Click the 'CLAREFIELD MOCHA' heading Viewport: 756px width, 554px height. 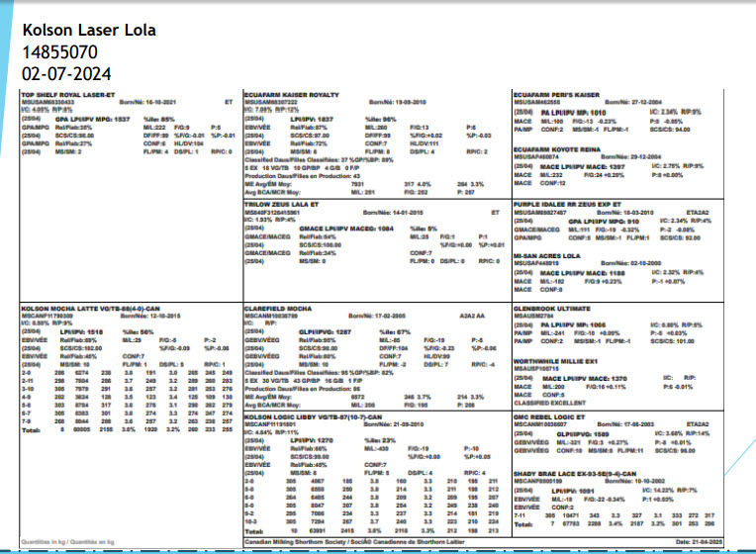(278, 309)
